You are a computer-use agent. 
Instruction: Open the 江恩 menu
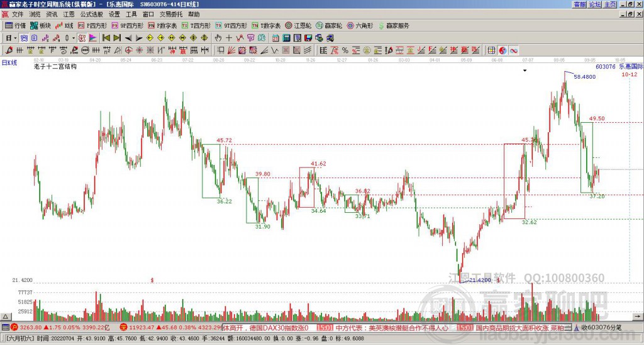pos(69,14)
